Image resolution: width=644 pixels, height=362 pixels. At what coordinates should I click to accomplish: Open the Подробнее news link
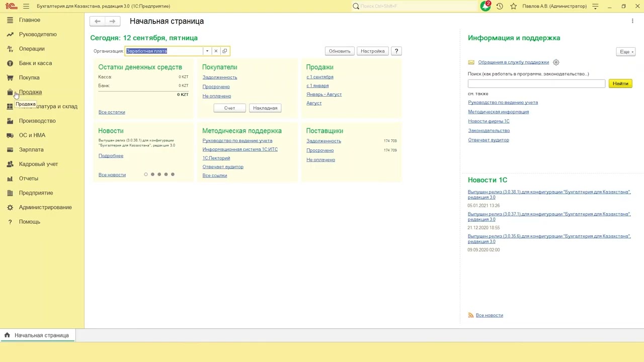tap(111, 156)
